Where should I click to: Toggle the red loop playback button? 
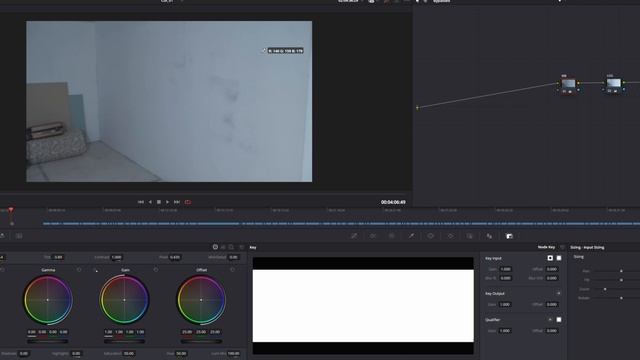(x=188, y=202)
